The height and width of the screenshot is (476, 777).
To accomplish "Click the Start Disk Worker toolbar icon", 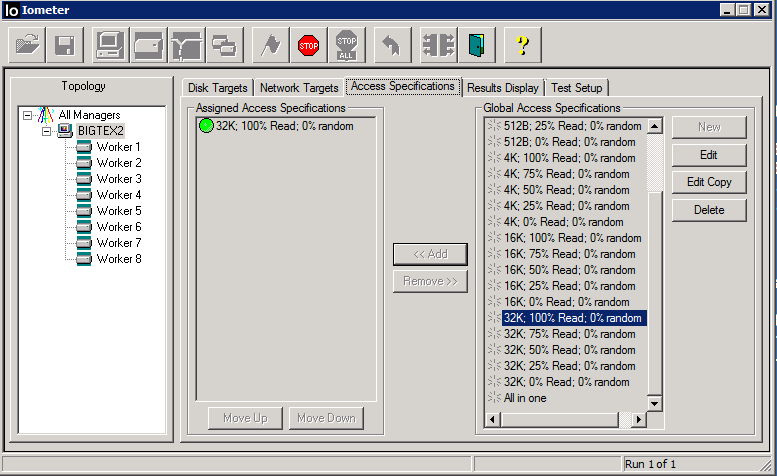I will tap(148, 45).
